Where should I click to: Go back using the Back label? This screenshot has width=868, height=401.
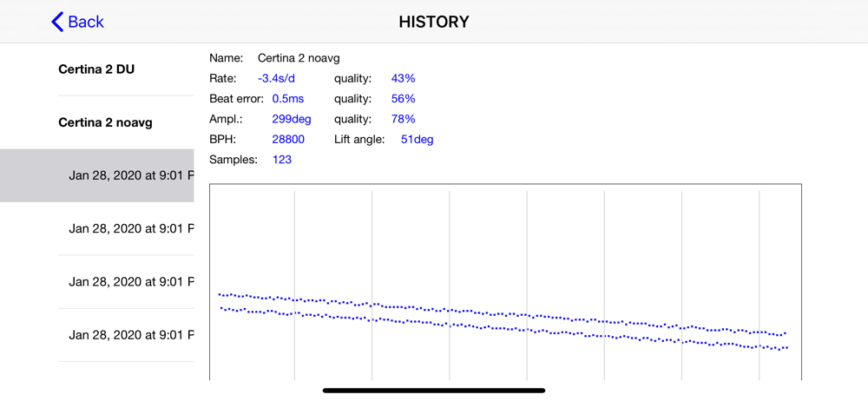tap(86, 22)
